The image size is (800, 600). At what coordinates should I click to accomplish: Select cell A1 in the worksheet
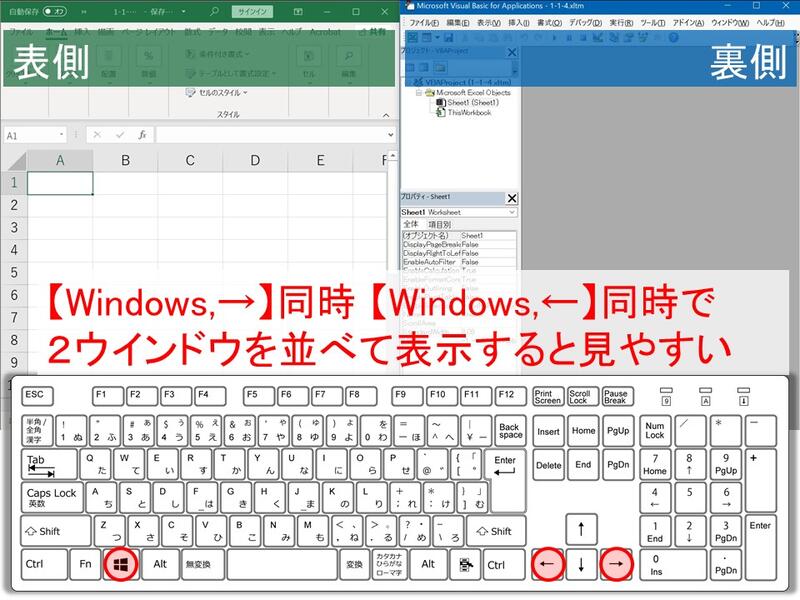click(60, 183)
